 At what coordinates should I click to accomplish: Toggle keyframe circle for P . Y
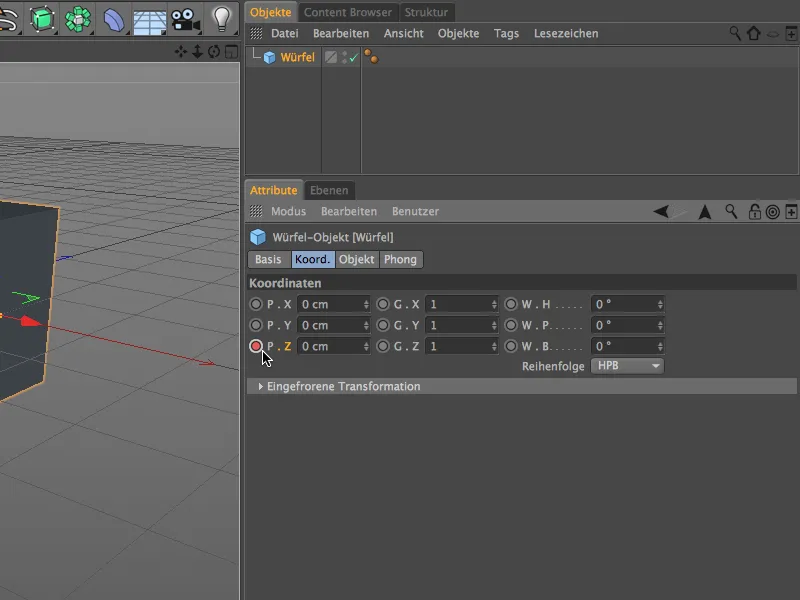click(256, 326)
